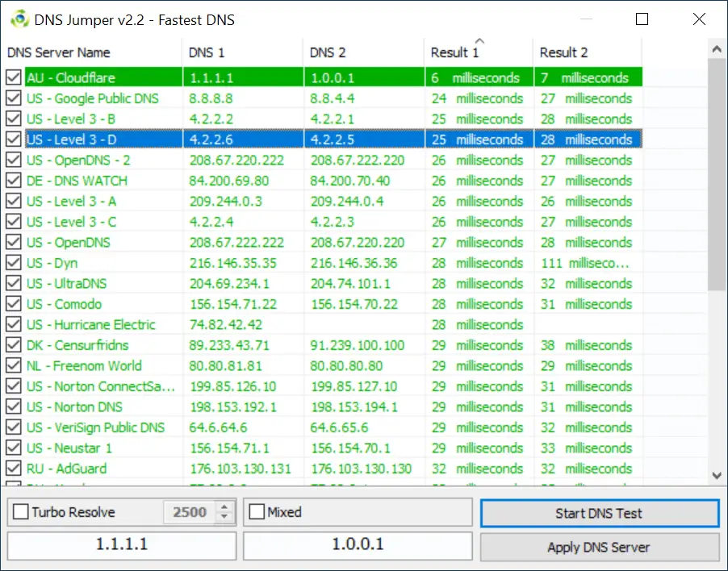The height and width of the screenshot is (571, 728).
Task: Sort by the Result 2 column header
Action: coord(588,52)
